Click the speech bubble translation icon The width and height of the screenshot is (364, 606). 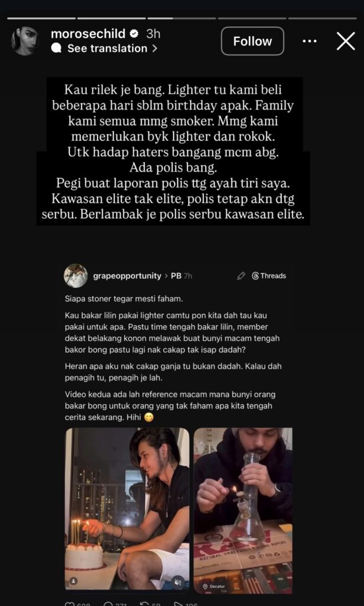point(56,49)
